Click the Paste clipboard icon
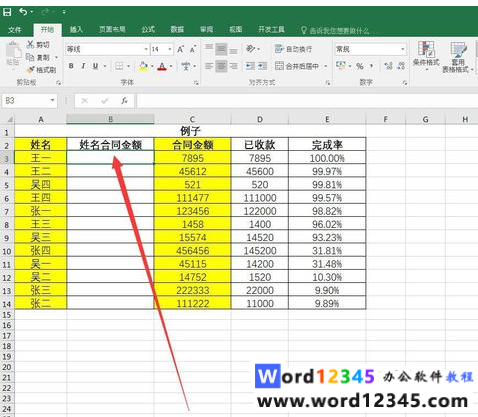478x417 pixels. point(13,50)
